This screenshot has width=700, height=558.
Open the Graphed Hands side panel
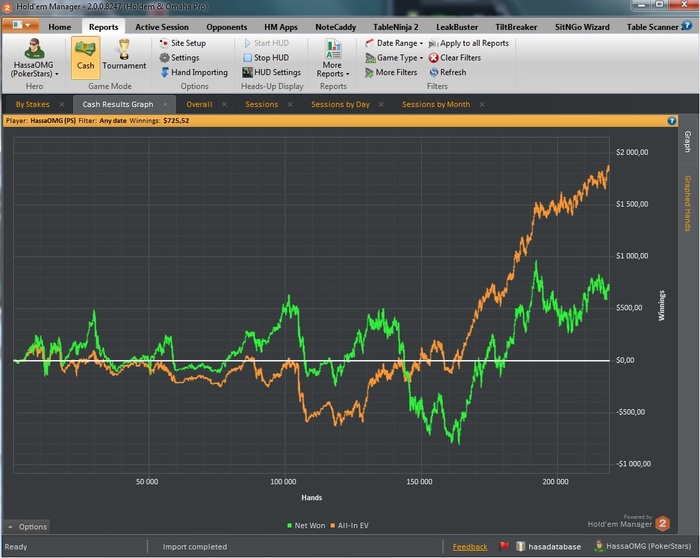click(x=687, y=203)
